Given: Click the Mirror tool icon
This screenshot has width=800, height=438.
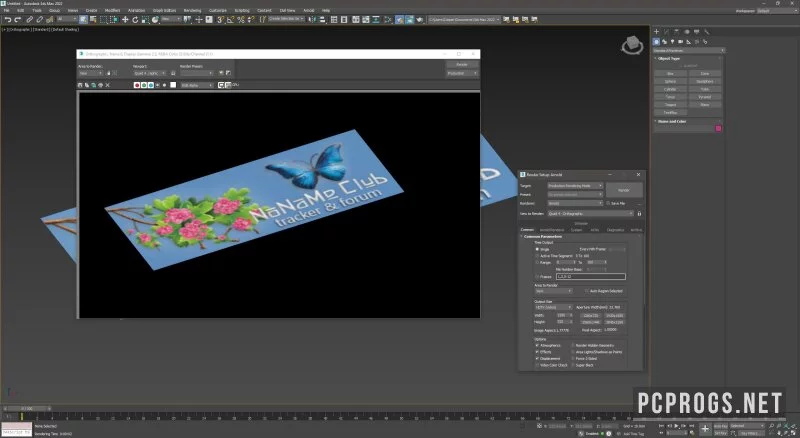Looking at the screenshot, I should 312,19.
